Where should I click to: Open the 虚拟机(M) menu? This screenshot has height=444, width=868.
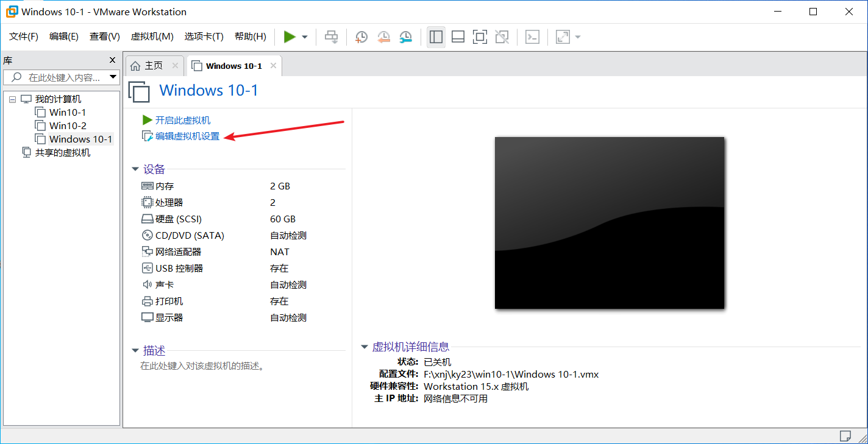pos(152,37)
